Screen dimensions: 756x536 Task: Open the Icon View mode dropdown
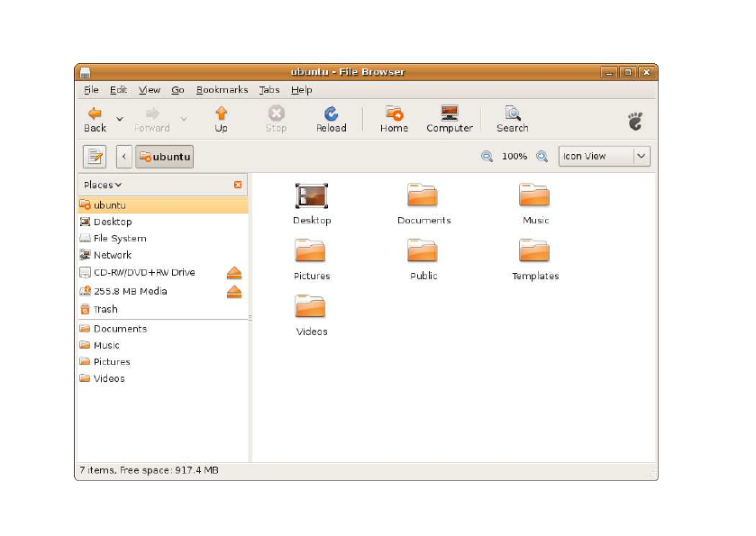point(604,157)
